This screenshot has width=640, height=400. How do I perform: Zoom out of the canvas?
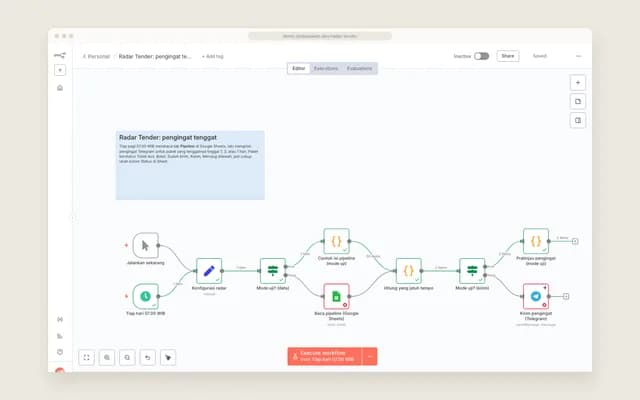tap(127, 357)
